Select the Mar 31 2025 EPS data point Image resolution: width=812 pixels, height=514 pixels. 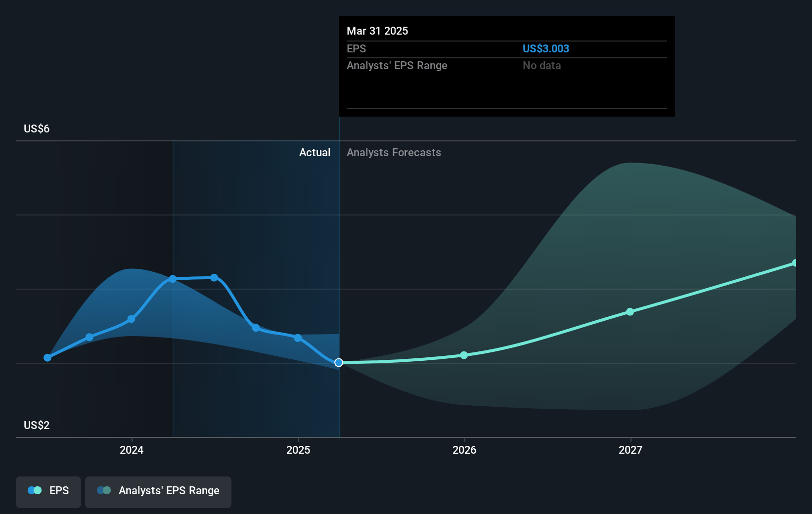[x=339, y=363]
